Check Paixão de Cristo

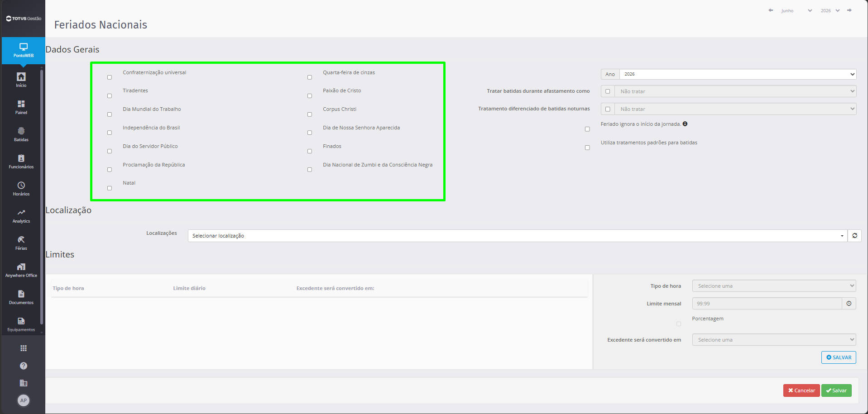310,96
